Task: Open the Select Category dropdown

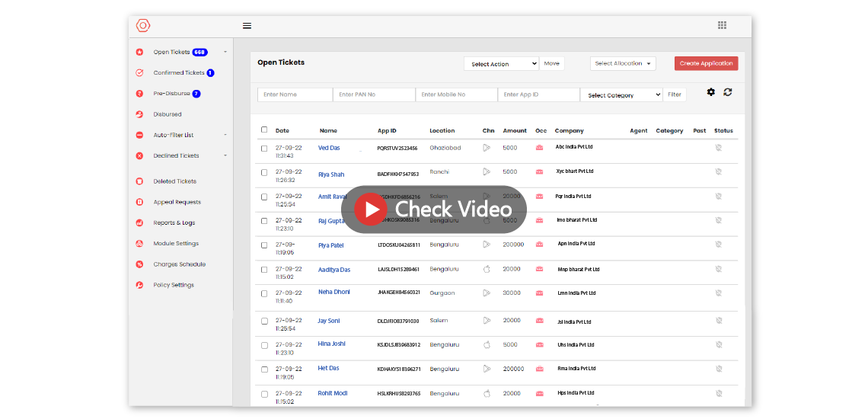Action: click(621, 94)
